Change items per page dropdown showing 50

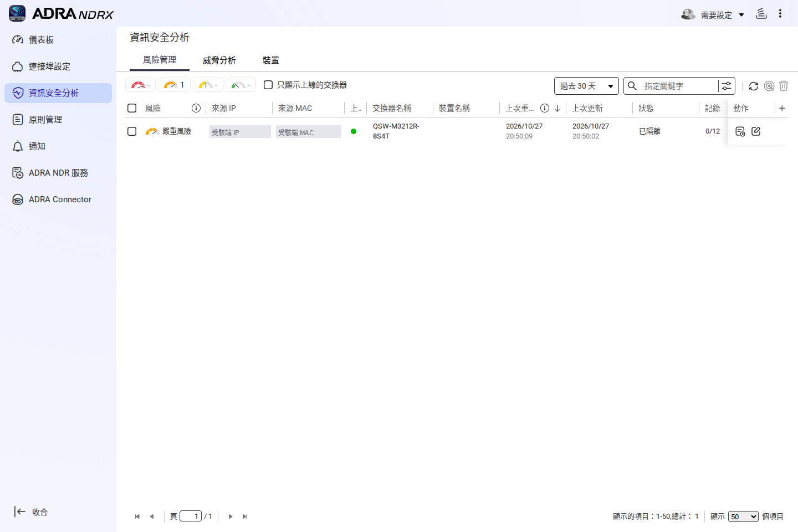click(x=743, y=516)
